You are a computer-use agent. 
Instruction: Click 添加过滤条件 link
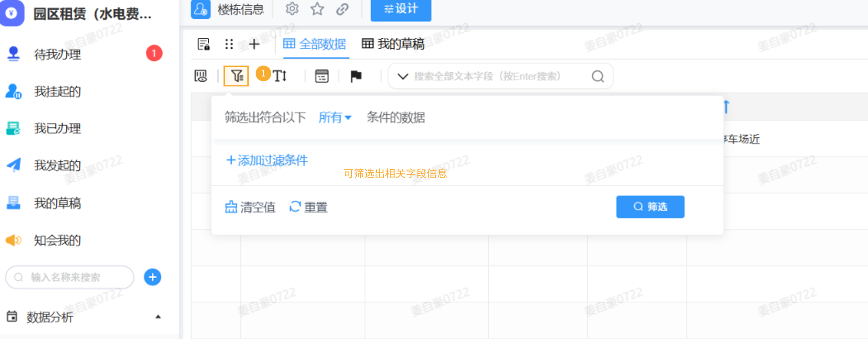[267, 160]
